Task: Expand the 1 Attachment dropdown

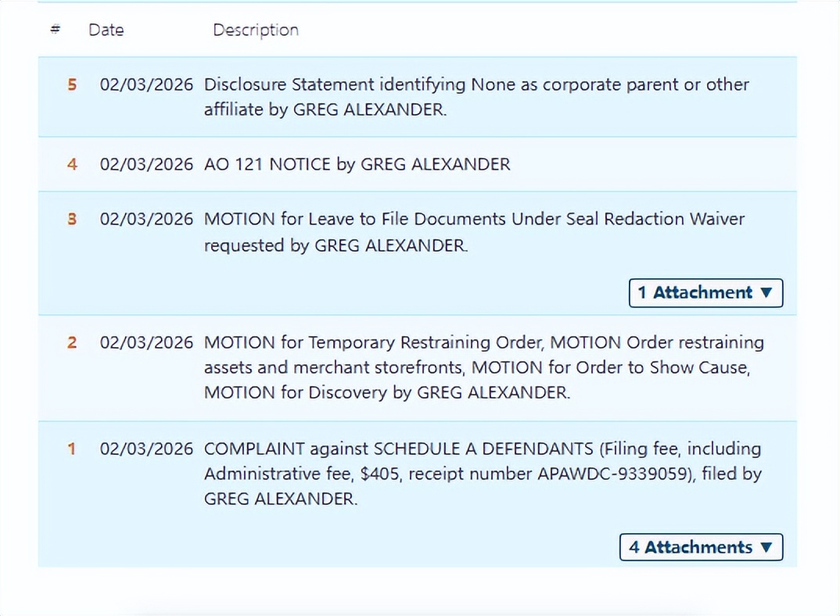Action: [x=705, y=293]
